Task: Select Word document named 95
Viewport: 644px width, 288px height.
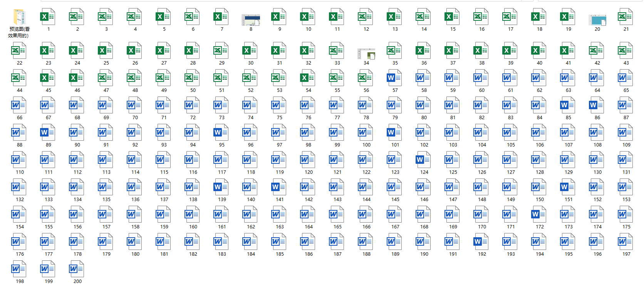Action: [221, 133]
